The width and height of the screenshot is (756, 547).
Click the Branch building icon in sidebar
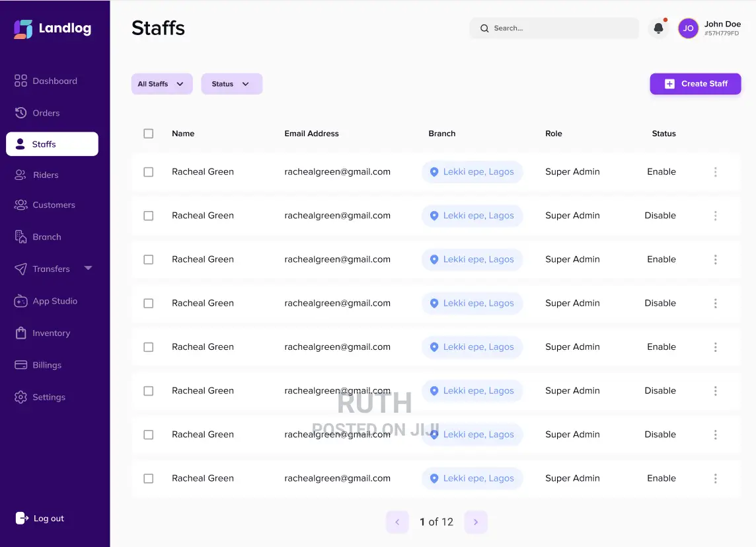[x=20, y=237]
